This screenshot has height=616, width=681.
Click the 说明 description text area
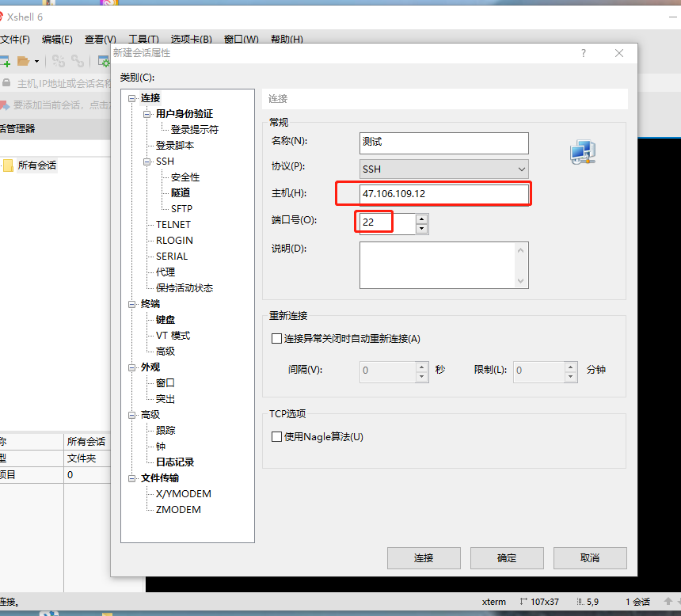(x=438, y=265)
